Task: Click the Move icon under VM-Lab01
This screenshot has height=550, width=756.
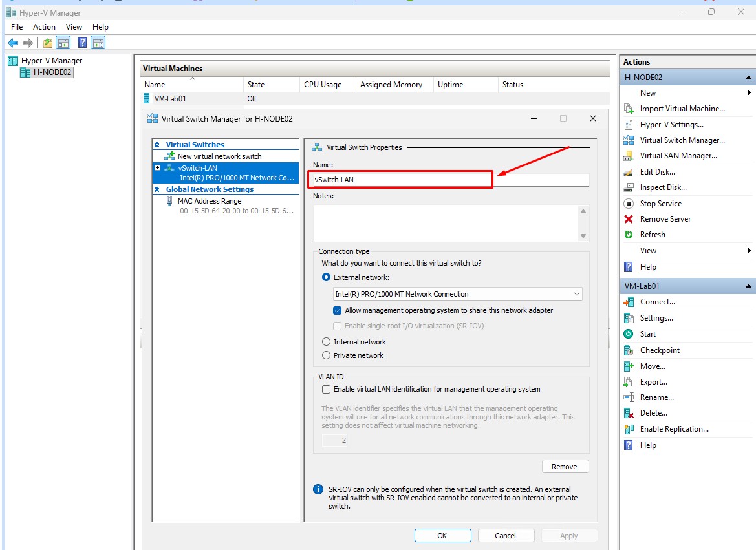Action: (x=629, y=366)
